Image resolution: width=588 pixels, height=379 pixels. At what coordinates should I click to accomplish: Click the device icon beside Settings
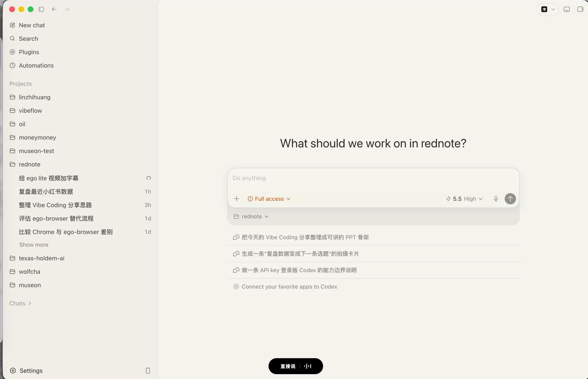(x=148, y=371)
